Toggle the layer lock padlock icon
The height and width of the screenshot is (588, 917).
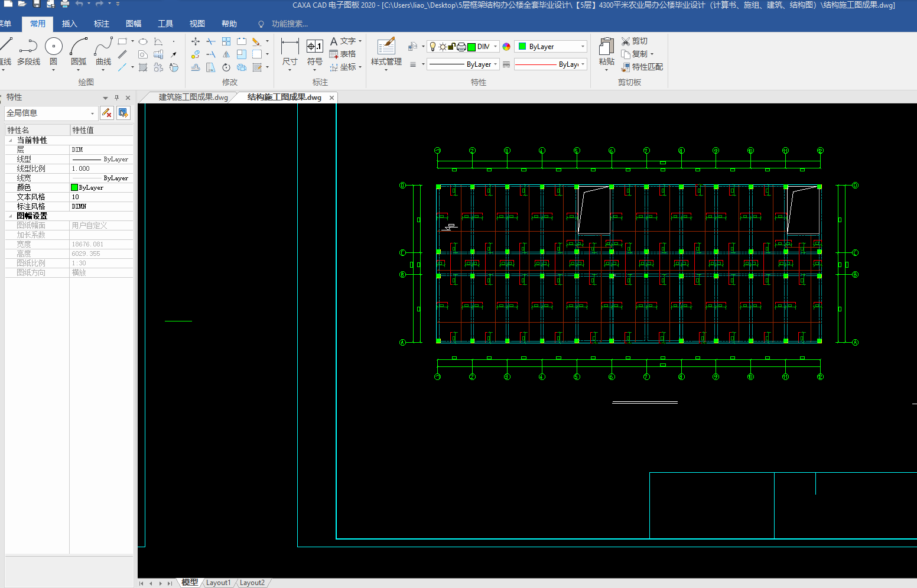point(451,47)
